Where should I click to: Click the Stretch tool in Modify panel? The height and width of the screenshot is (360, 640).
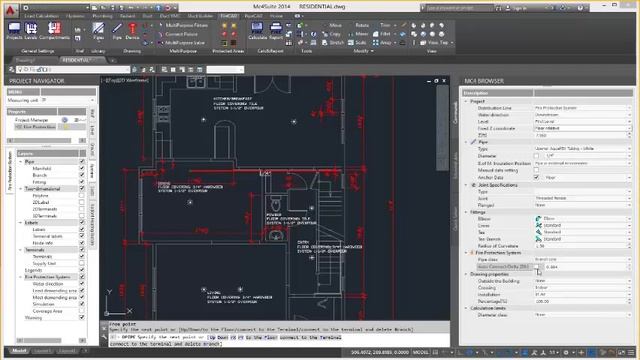point(333,42)
